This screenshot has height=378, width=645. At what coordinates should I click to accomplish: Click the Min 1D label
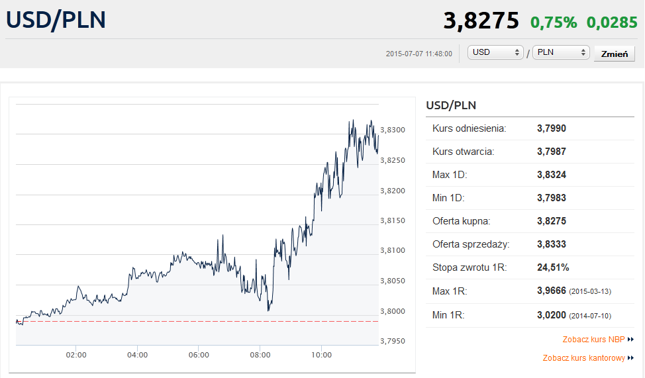pyautogui.click(x=448, y=198)
